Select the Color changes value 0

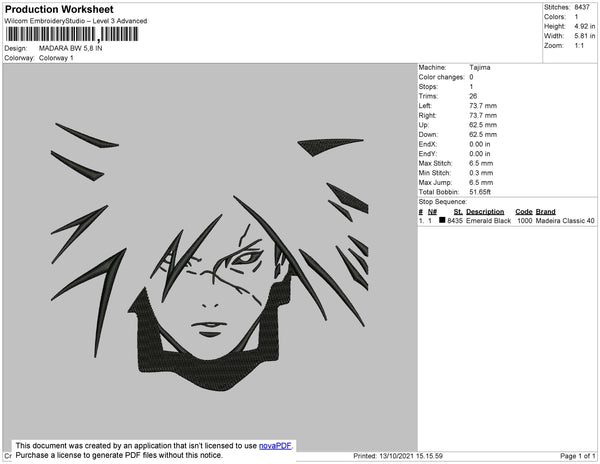click(471, 77)
